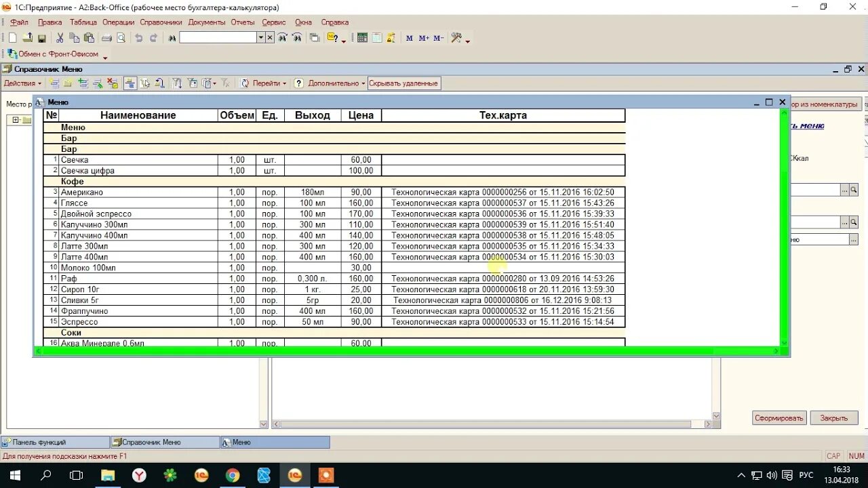868x488 pixels.
Task: Toggle the Скрывать удаленные button
Action: tap(403, 83)
